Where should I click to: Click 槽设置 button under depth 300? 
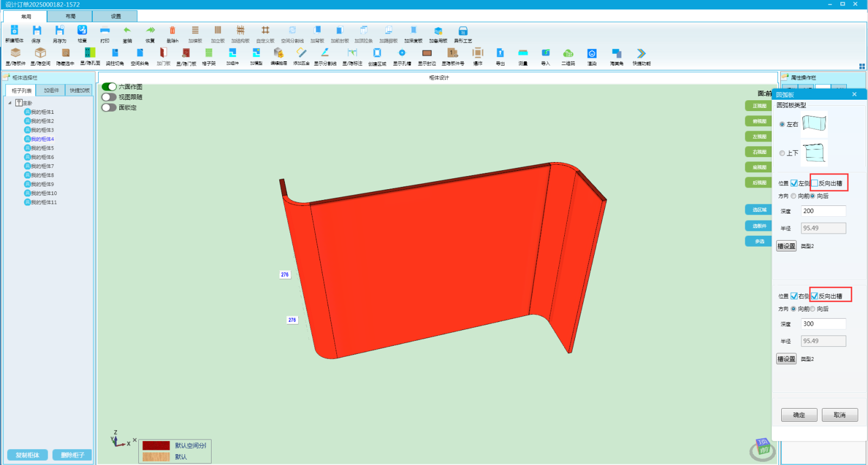[786, 359]
